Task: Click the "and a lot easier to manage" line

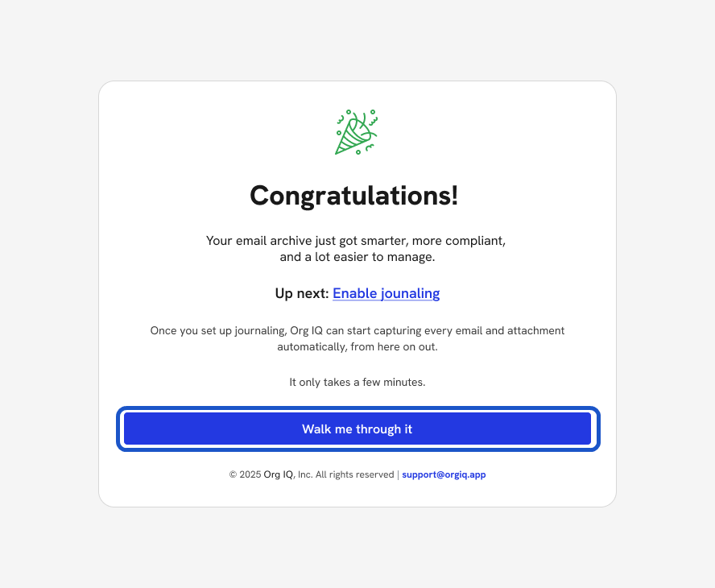Action: pyautogui.click(x=357, y=258)
